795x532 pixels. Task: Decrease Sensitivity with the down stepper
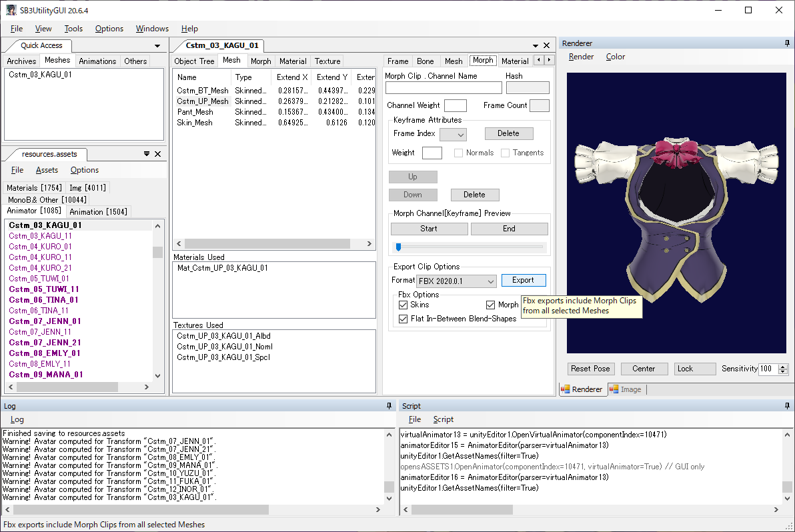pyautogui.click(x=784, y=371)
